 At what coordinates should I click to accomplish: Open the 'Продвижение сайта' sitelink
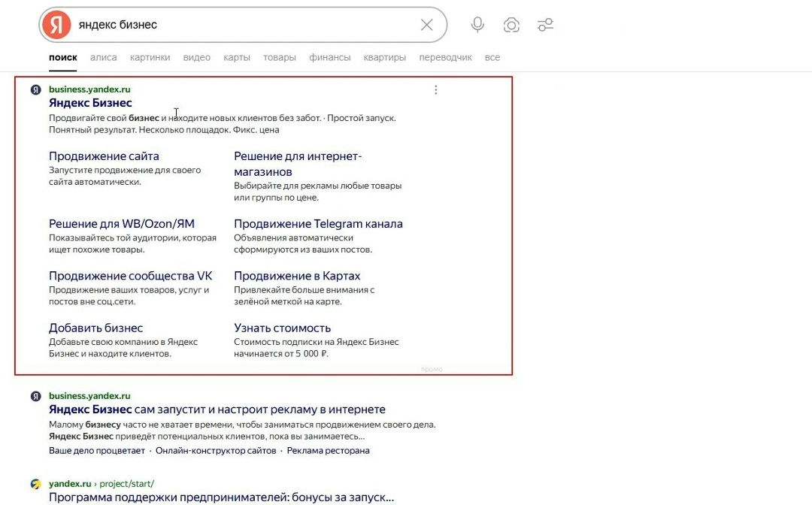(x=104, y=156)
